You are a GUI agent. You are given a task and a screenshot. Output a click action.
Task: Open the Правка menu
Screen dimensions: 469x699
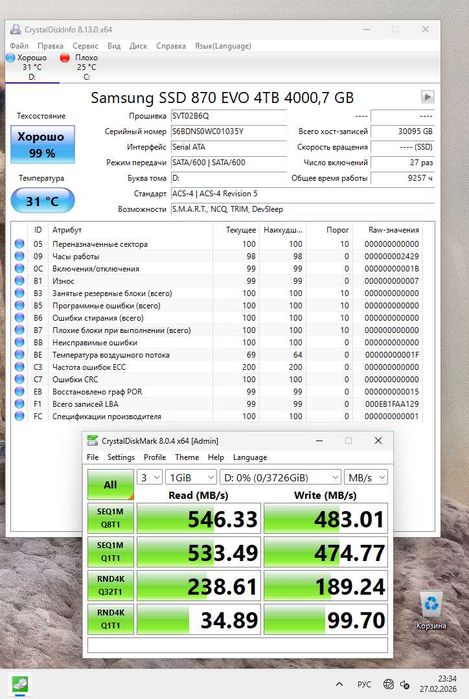coord(50,46)
